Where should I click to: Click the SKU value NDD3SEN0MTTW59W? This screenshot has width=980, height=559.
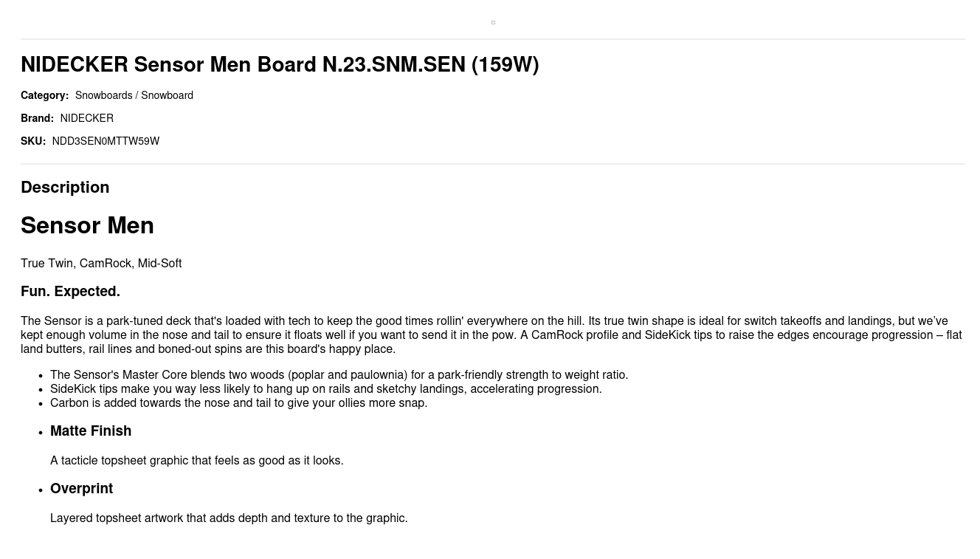click(x=106, y=141)
